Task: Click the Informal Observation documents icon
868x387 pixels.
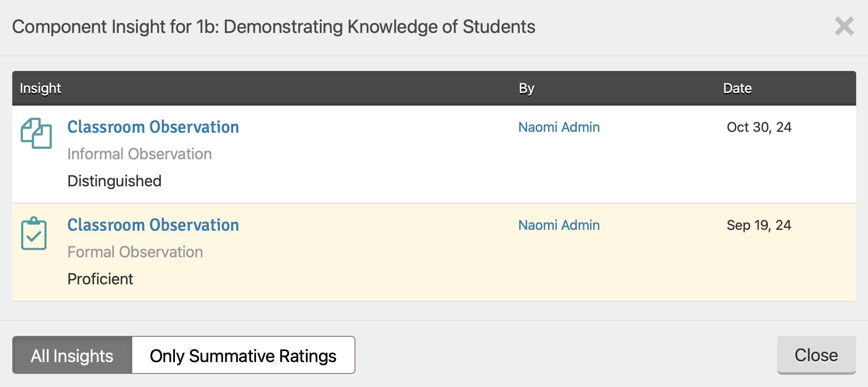Action: click(x=36, y=133)
